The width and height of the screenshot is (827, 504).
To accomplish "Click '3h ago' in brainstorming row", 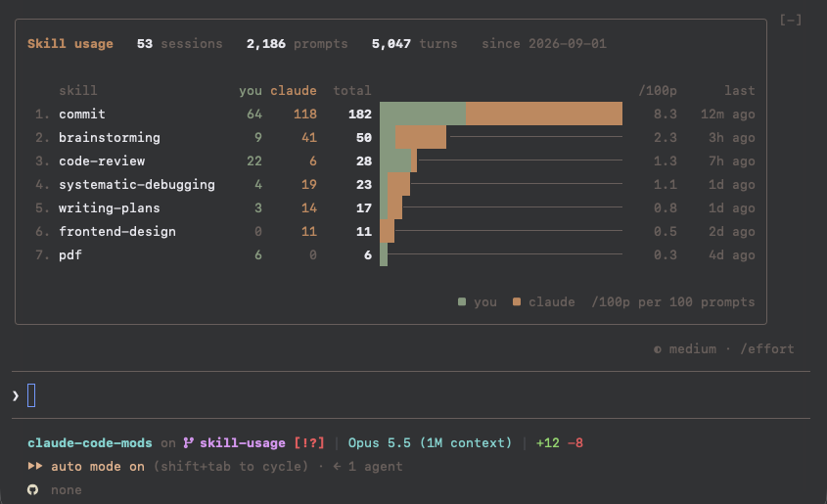I will coord(731,138).
